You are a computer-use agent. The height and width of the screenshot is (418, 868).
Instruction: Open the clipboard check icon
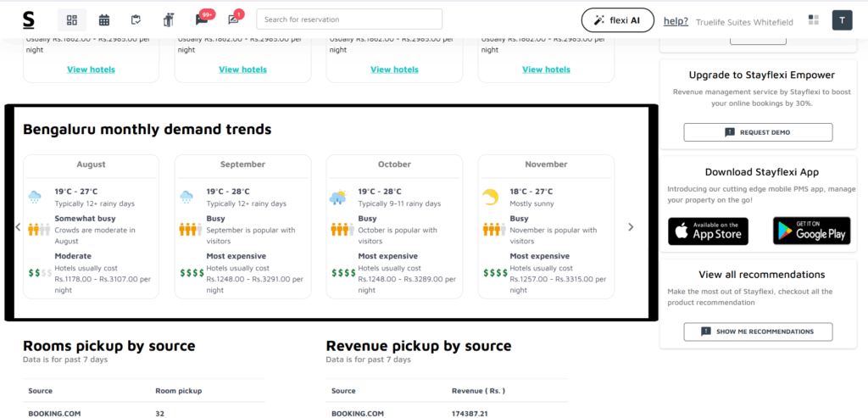pyautogui.click(x=136, y=20)
